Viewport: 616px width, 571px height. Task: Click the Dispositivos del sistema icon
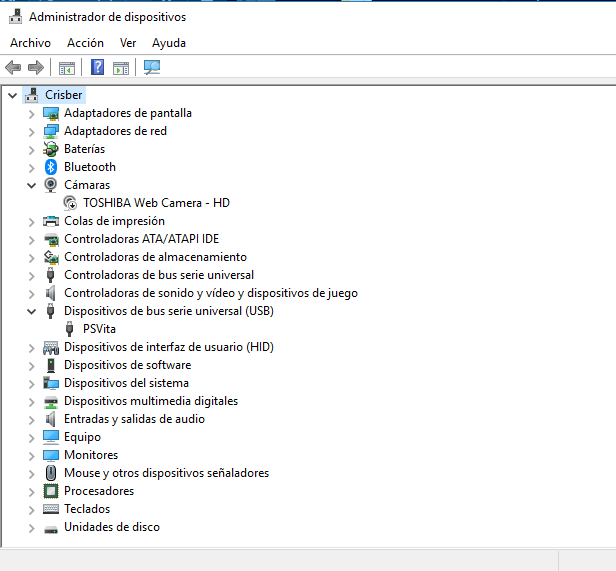click(x=51, y=383)
